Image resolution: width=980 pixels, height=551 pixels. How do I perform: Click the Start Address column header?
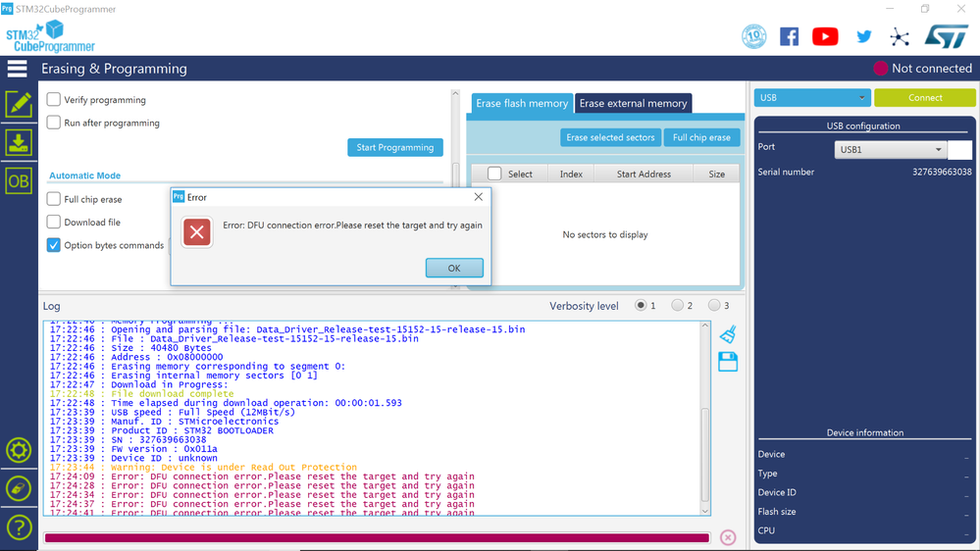(x=644, y=174)
